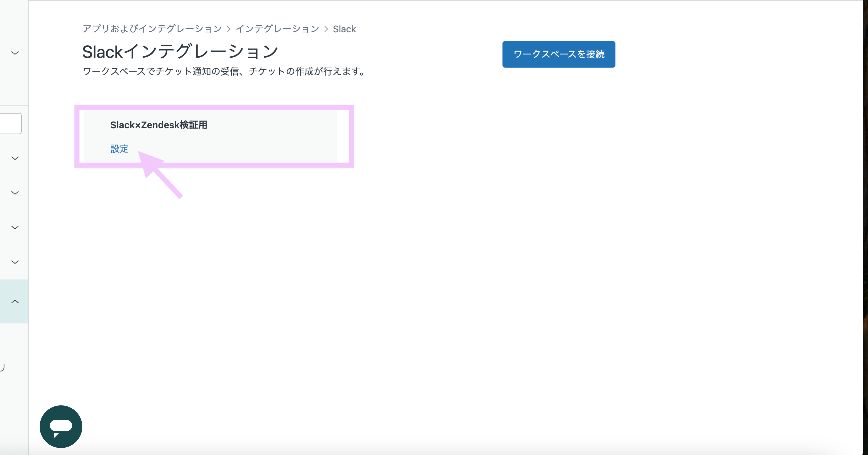Image resolution: width=868 pixels, height=455 pixels.
Task: Click the Slackインテグレーション page heading
Action: 180,52
